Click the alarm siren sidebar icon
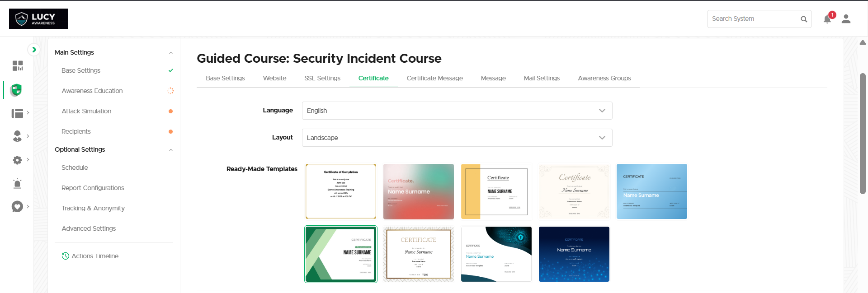The height and width of the screenshot is (293, 868). (x=17, y=183)
